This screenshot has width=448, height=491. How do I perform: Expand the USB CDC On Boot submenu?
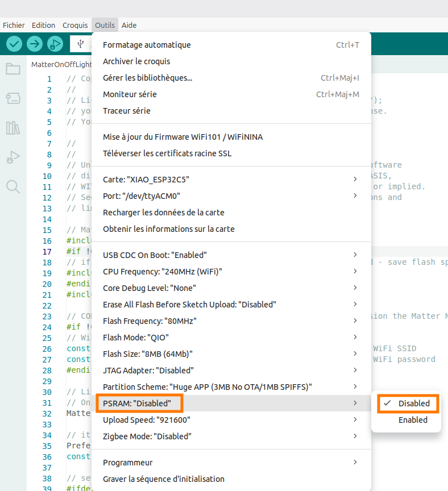tap(231, 255)
